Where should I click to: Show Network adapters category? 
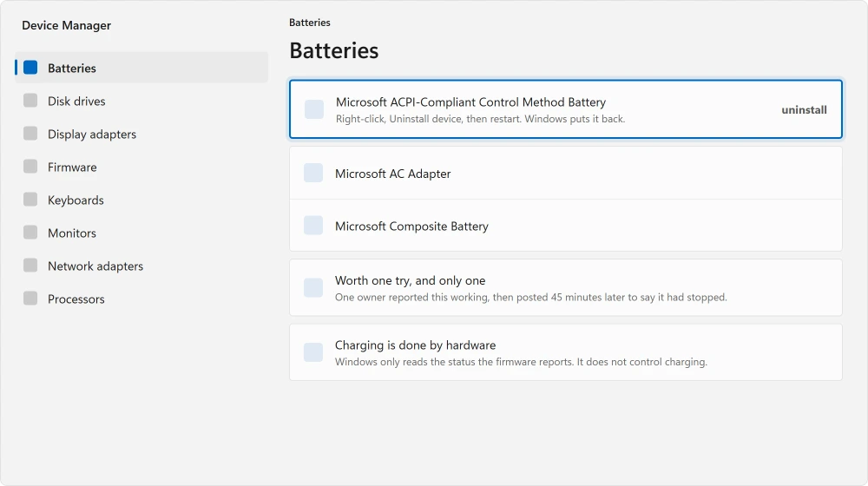pos(141,266)
